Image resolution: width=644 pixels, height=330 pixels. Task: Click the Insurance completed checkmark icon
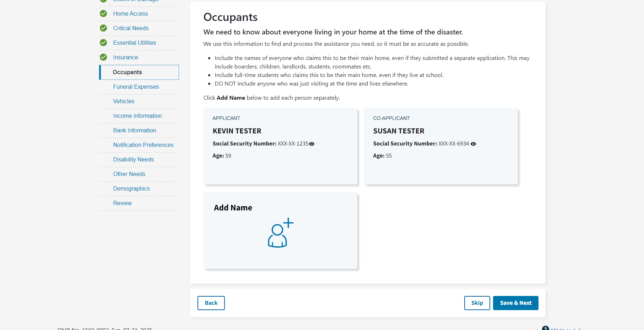[103, 57]
